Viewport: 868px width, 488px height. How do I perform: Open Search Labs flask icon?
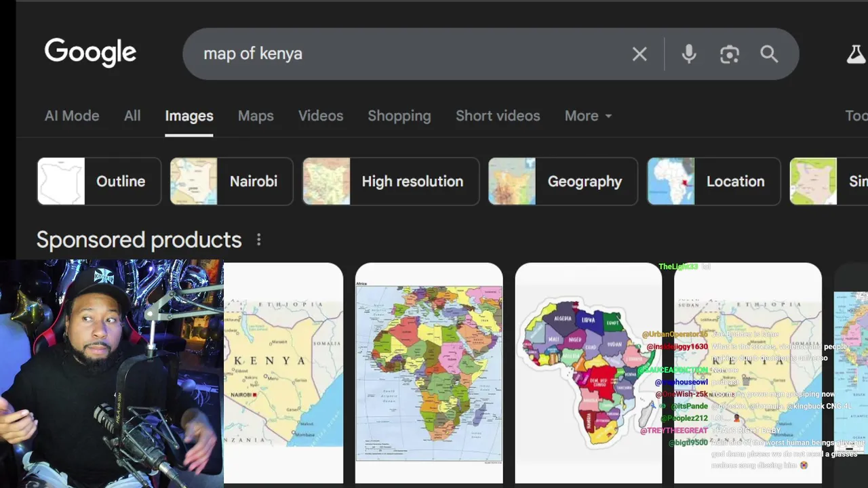tap(856, 54)
